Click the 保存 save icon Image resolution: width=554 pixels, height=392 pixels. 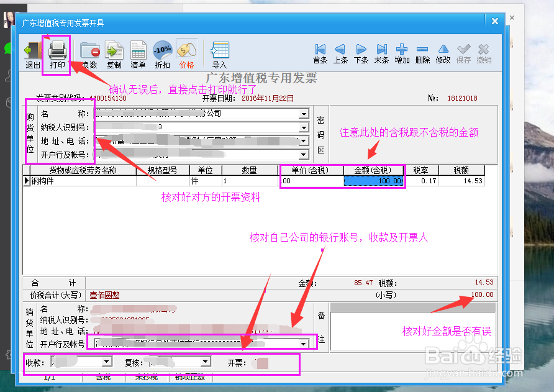[463, 54]
